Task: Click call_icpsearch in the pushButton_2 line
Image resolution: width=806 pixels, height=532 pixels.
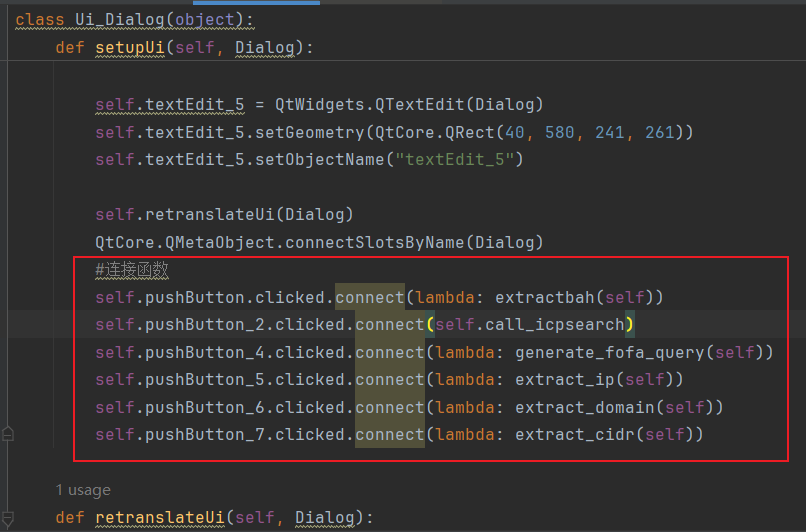Action: [555, 325]
